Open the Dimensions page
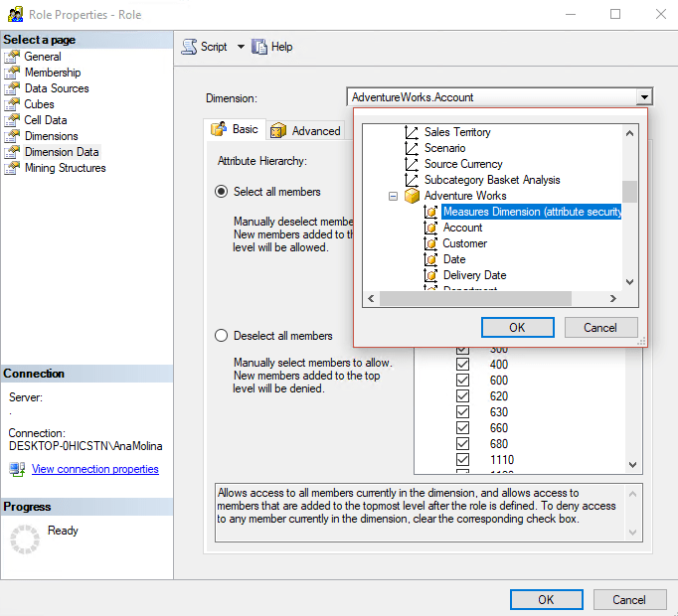678x616 pixels. tap(52, 136)
